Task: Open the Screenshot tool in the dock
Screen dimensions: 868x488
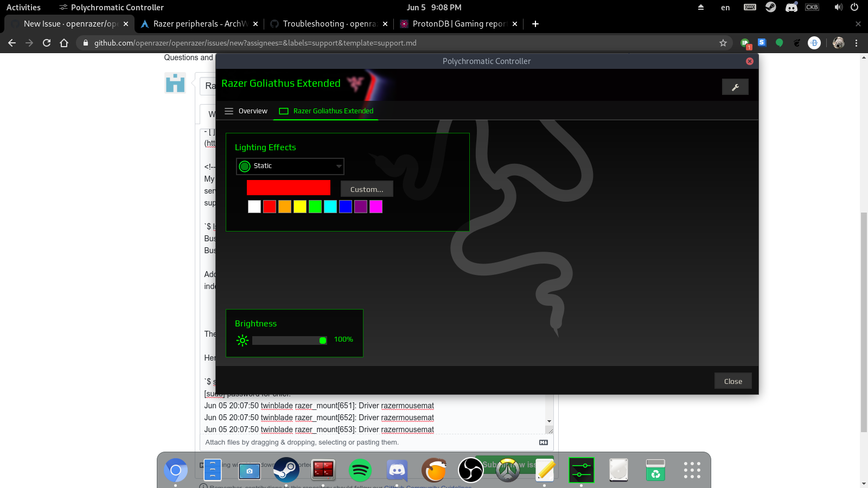Action: 250,470
